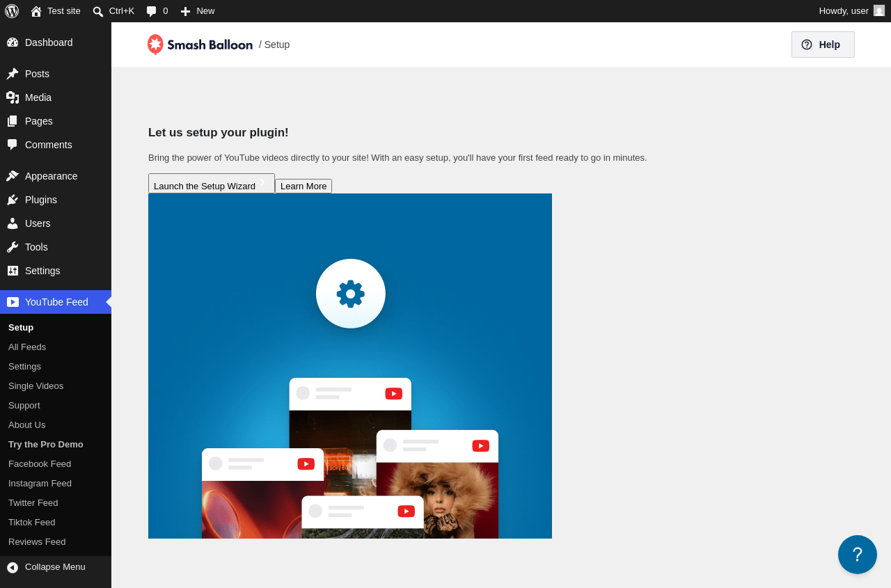Click the New content label

click(205, 11)
